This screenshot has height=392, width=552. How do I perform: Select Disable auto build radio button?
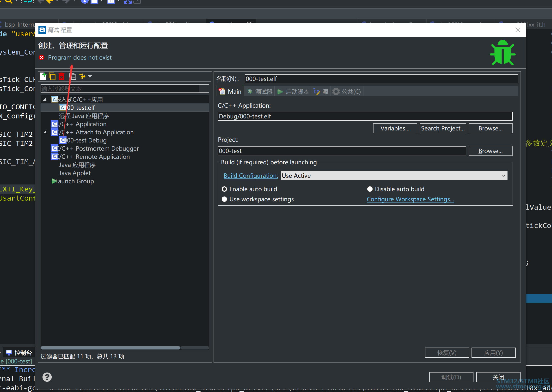tap(370, 189)
